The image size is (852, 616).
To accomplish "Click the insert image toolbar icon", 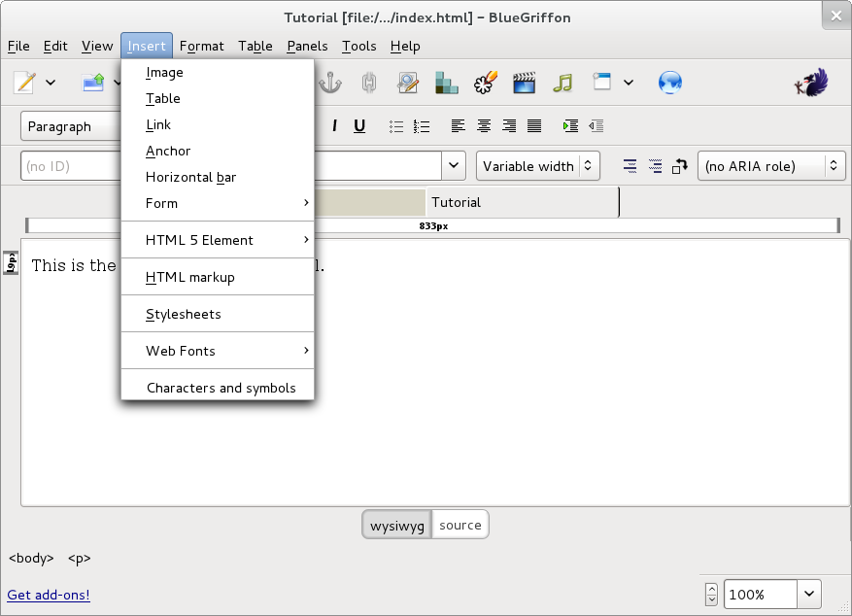I will [x=408, y=83].
